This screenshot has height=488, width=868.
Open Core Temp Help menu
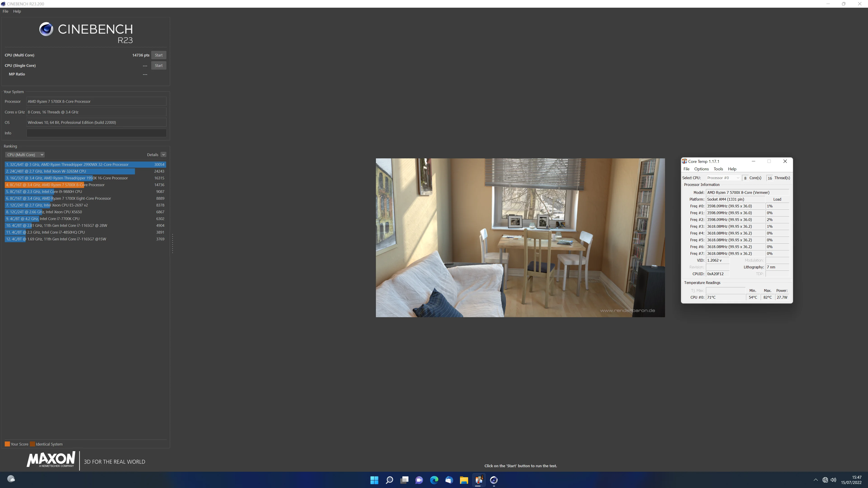pyautogui.click(x=732, y=169)
